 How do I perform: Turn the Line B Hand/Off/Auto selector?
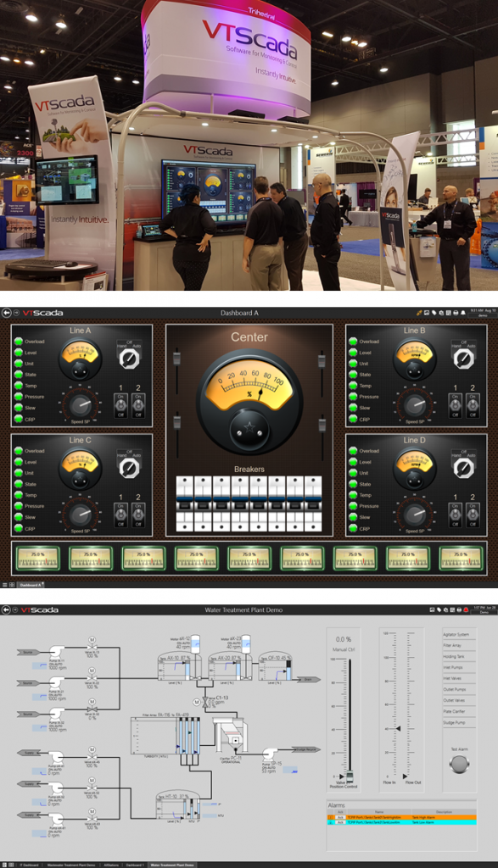(463, 359)
